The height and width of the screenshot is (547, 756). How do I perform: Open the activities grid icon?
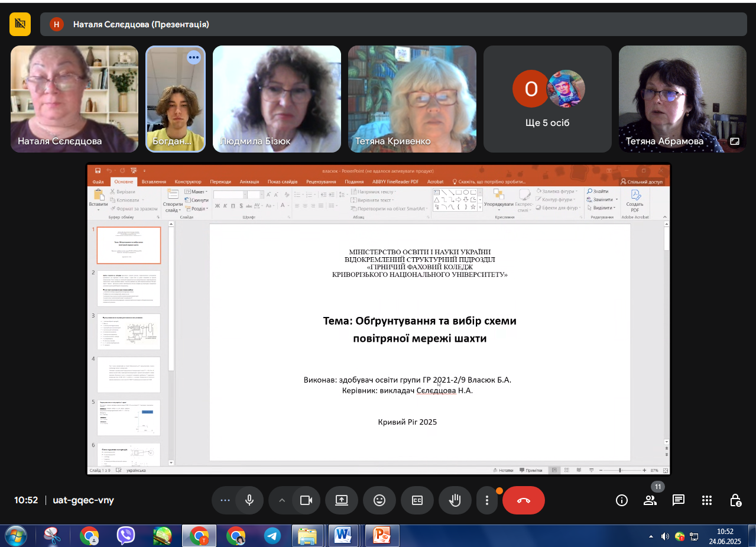coord(707,500)
